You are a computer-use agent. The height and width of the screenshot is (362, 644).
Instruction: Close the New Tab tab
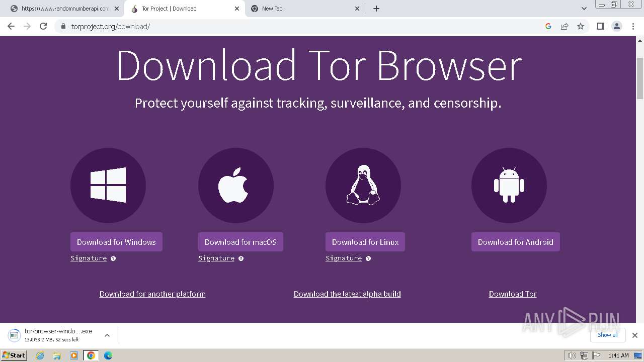357,9
